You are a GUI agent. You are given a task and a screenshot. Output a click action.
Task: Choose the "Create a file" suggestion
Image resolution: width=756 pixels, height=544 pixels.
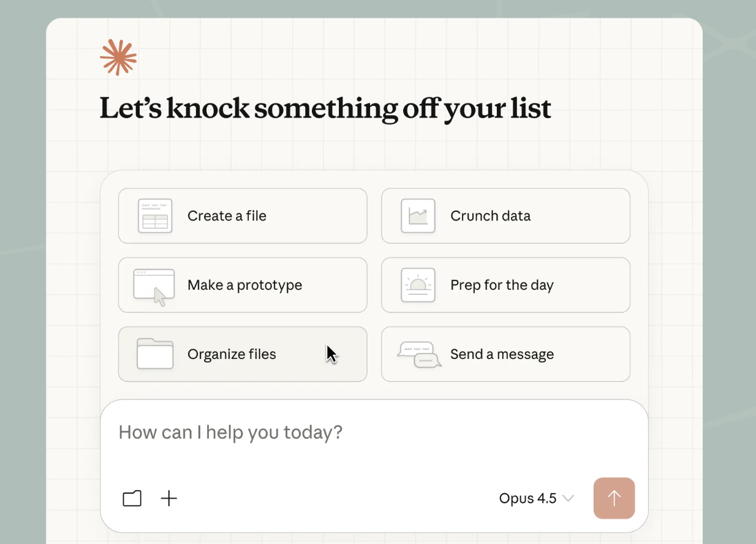click(x=227, y=216)
